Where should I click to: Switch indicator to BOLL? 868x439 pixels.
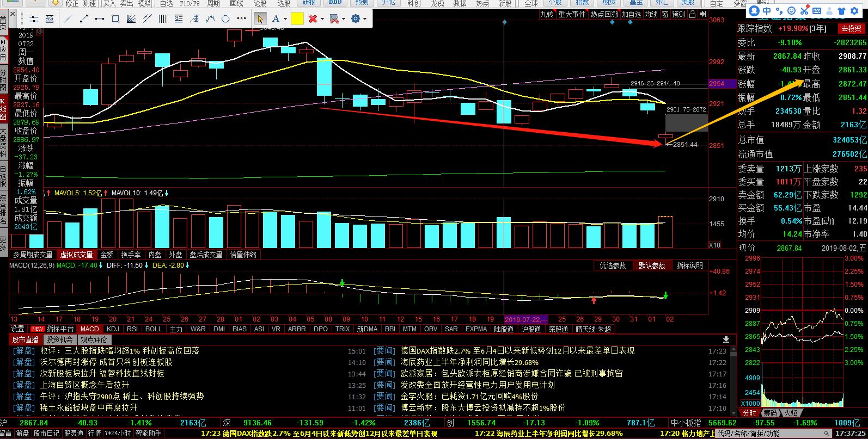[154, 329]
